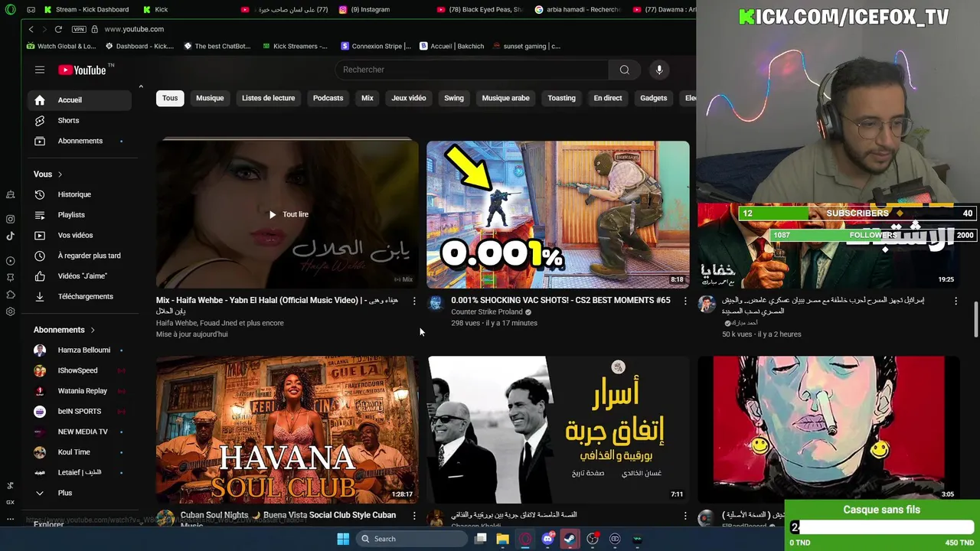980x551 pixels.
Task: Open File Explorer from taskbar
Action: pyautogui.click(x=502, y=539)
